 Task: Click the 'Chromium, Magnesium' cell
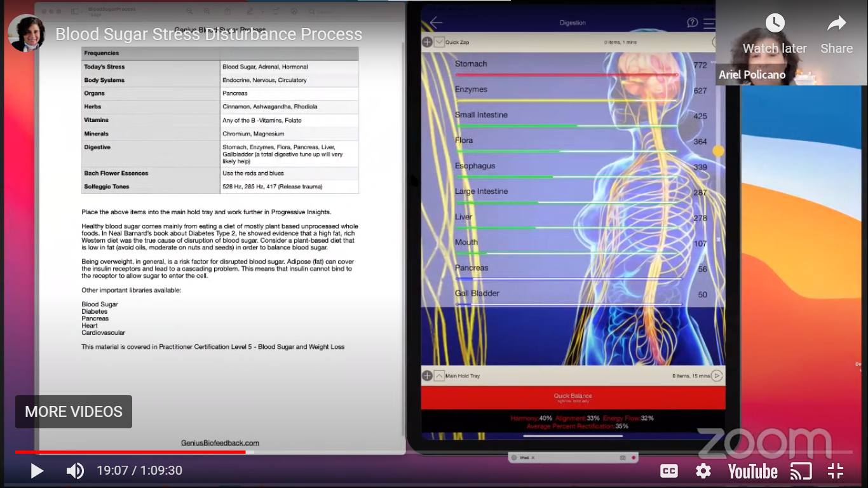click(289, 134)
